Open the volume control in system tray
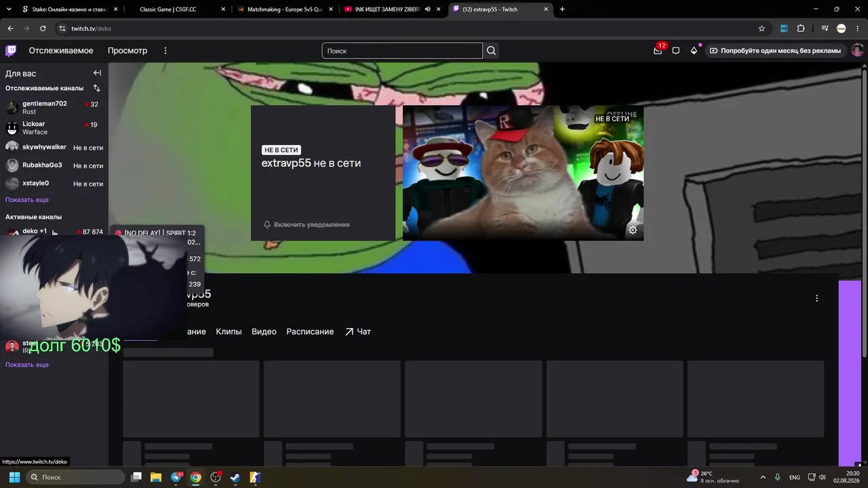 click(822, 477)
